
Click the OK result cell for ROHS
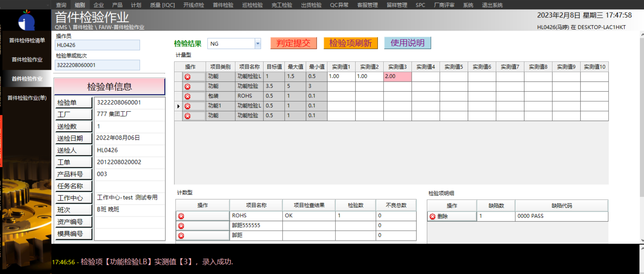tap(309, 215)
